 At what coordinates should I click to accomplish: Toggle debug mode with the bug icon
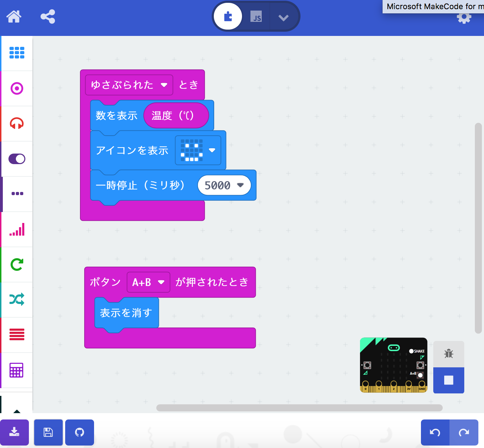[x=449, y=354]
